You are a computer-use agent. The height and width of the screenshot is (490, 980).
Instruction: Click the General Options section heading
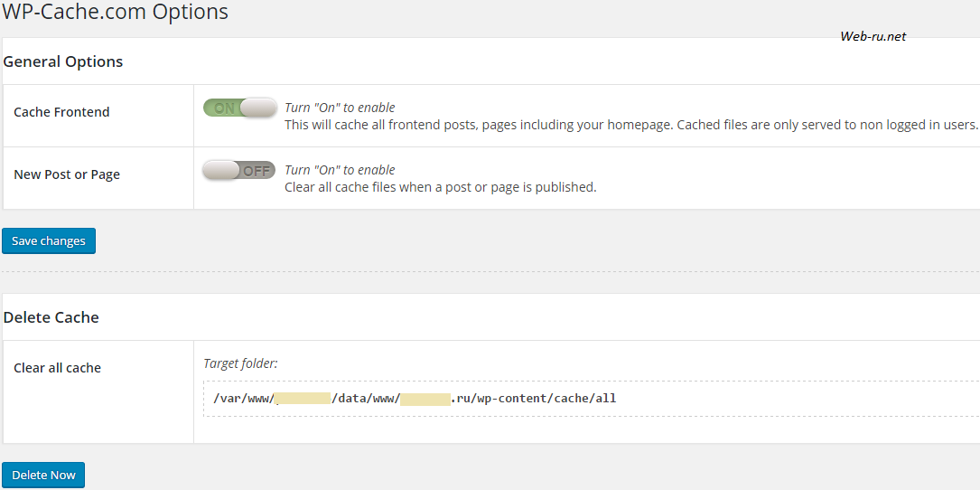63,62
